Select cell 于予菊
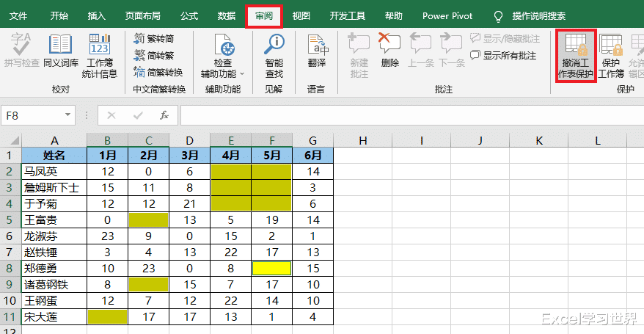644x334 pixels. coord(54,204)
